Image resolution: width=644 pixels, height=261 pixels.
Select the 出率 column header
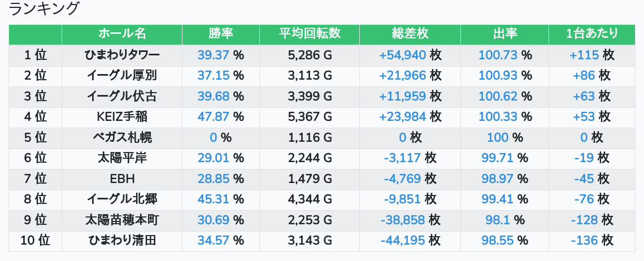point(505,34)
